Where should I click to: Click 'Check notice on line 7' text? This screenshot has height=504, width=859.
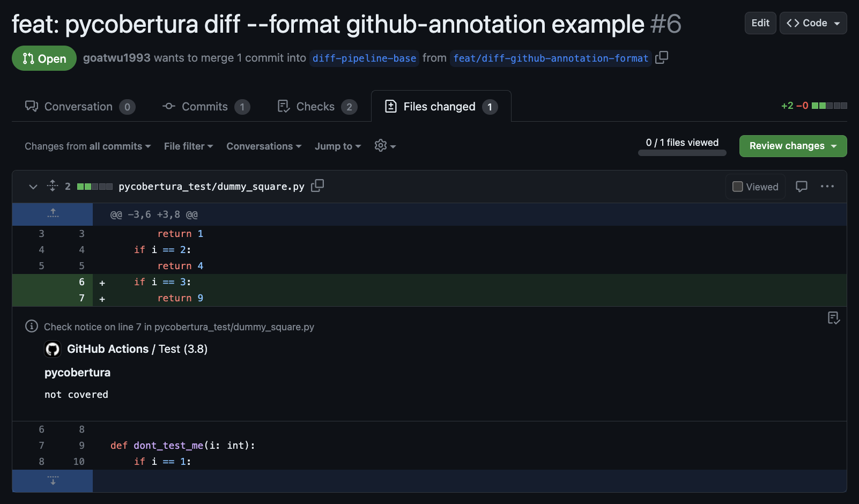(x=179, y=327)
